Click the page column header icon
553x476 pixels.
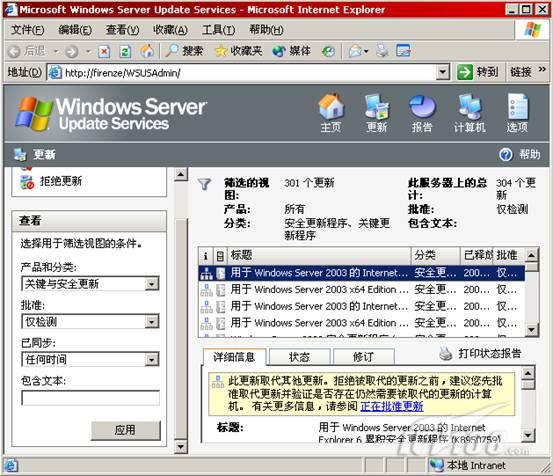(220, 256)
